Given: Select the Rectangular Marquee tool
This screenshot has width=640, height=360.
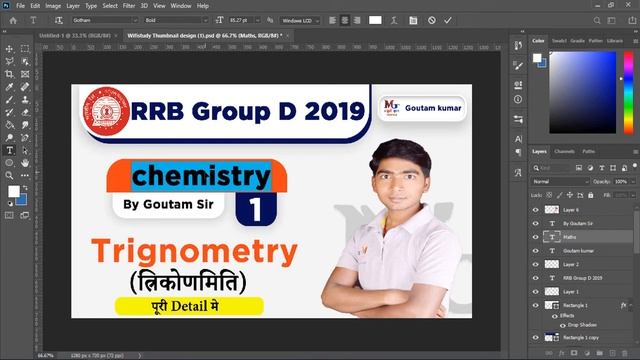Looking at the screenshot, I should coord(25,49).
